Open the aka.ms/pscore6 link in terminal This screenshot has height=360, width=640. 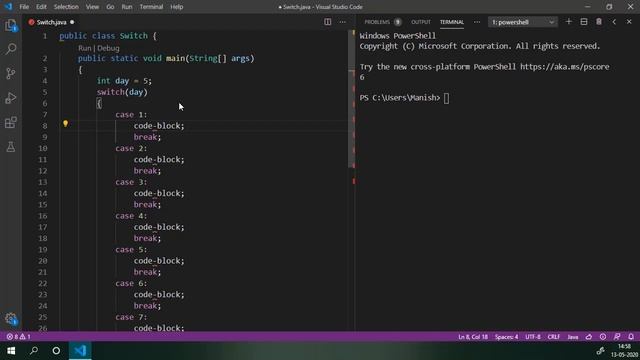pyautogui.click(x=564, y=67)
